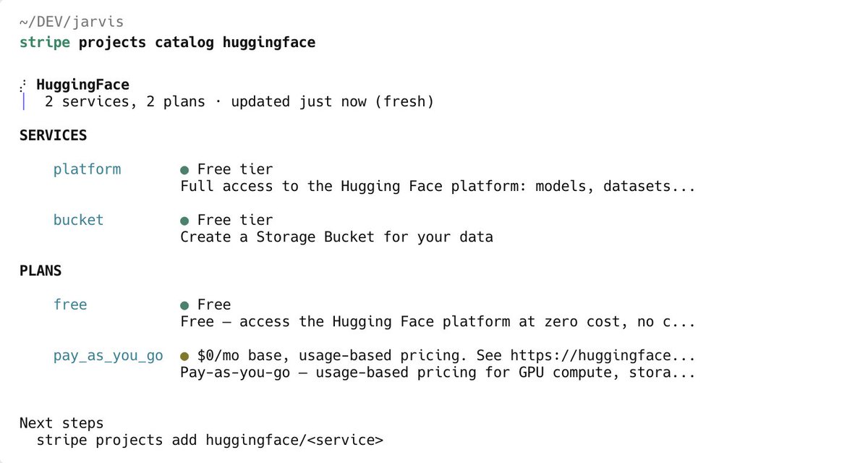Viewport: 868px width, 463px height.
Task: Click green dot beside the Free plan
Action: [x=184, y=305]
